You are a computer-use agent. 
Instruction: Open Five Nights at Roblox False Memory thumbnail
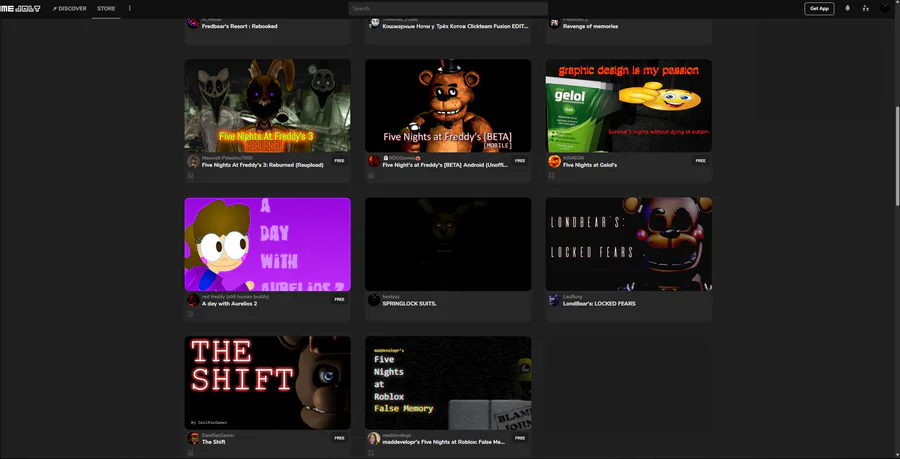pos(448,383)
